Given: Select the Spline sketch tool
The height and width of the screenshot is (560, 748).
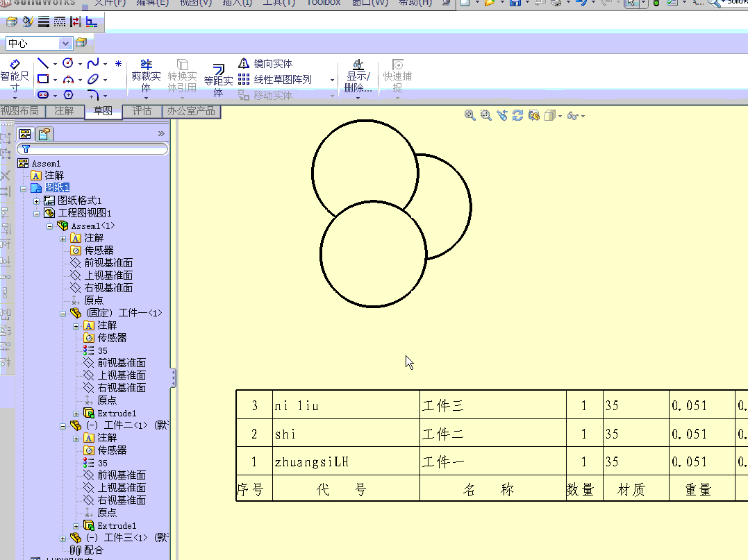Looking at the screenshot, I should pos(93,63).
